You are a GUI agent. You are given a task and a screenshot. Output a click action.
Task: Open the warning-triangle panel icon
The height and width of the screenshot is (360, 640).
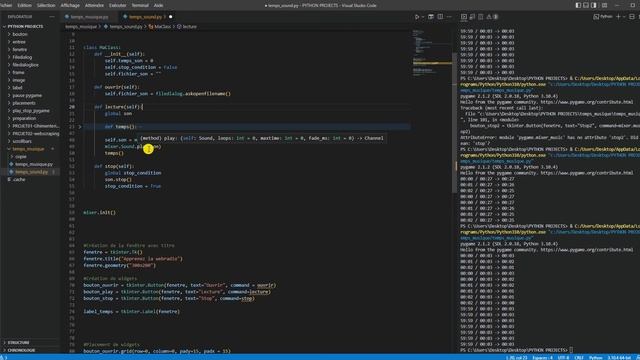[x=489, y=17]
